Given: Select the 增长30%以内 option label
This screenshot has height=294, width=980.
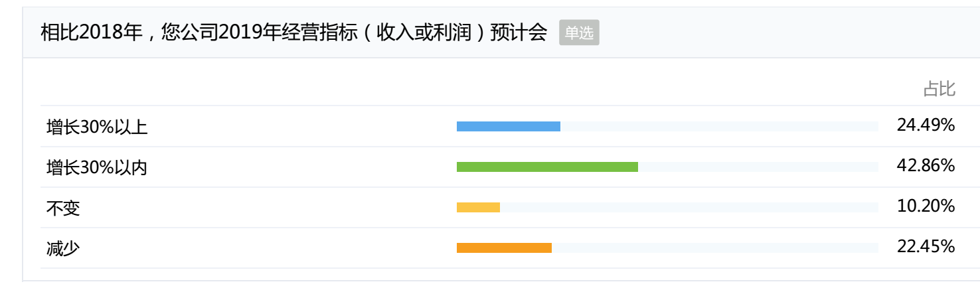Looking at the screenshot, I should pos(97,167).
